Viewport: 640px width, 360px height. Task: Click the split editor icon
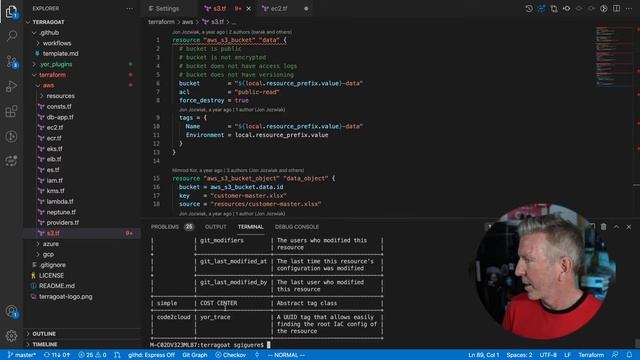616,9
